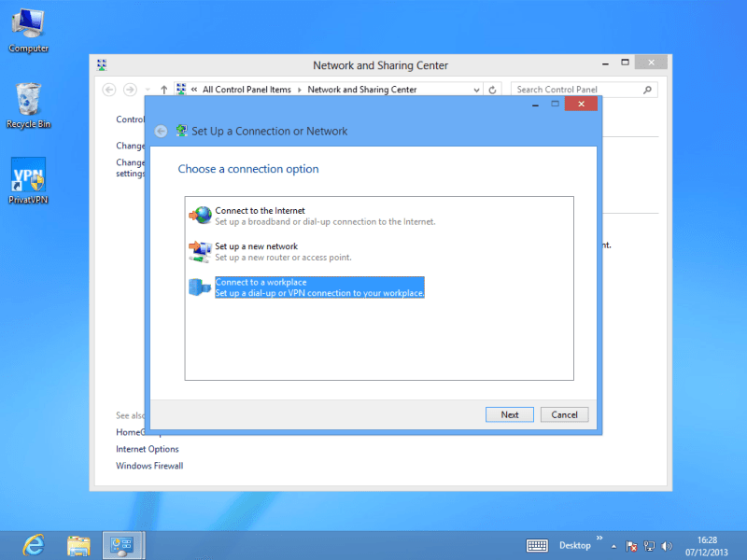Screen dimensions: 747x560
Task: Launch Internet Explorer from the taskbar
Action: point(33,545)
